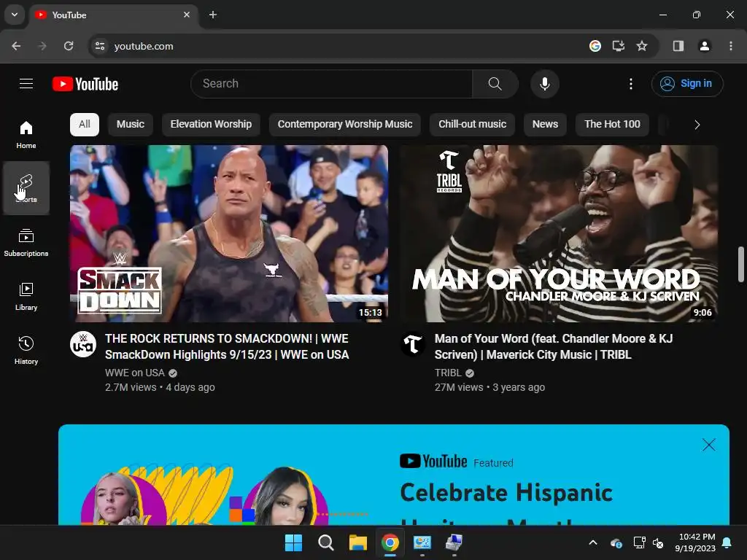Image resolution: width=747 pixels, height=560 pixels.
Task: Play Man of Your Word thumbnail
Action: (559, 233)
